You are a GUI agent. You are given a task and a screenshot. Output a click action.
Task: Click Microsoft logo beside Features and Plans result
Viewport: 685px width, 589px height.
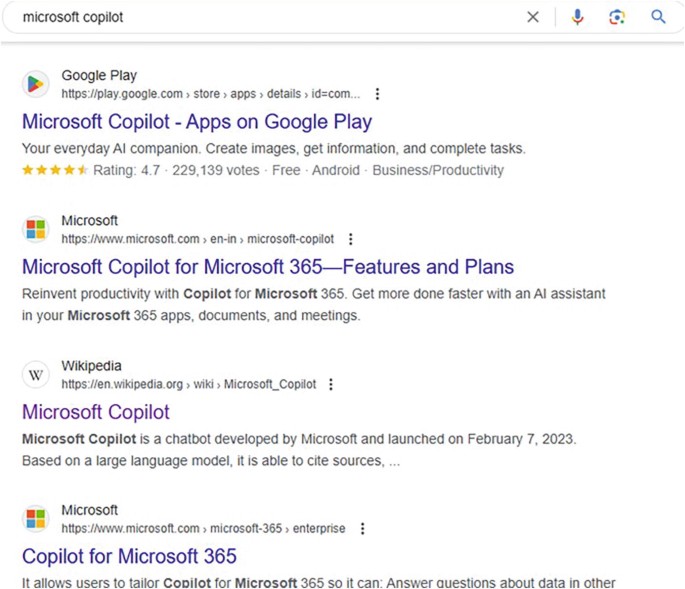point(36,230)
